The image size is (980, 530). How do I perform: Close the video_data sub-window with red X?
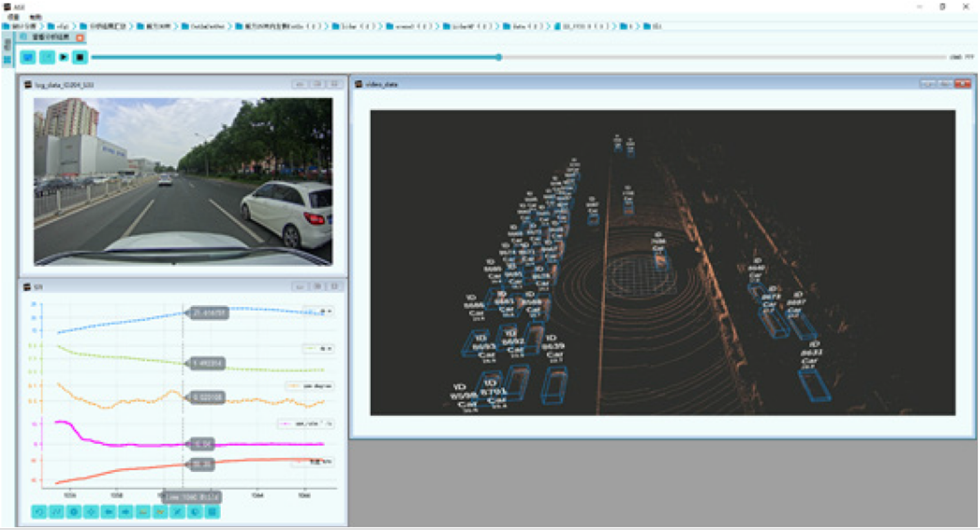[962, 84]
